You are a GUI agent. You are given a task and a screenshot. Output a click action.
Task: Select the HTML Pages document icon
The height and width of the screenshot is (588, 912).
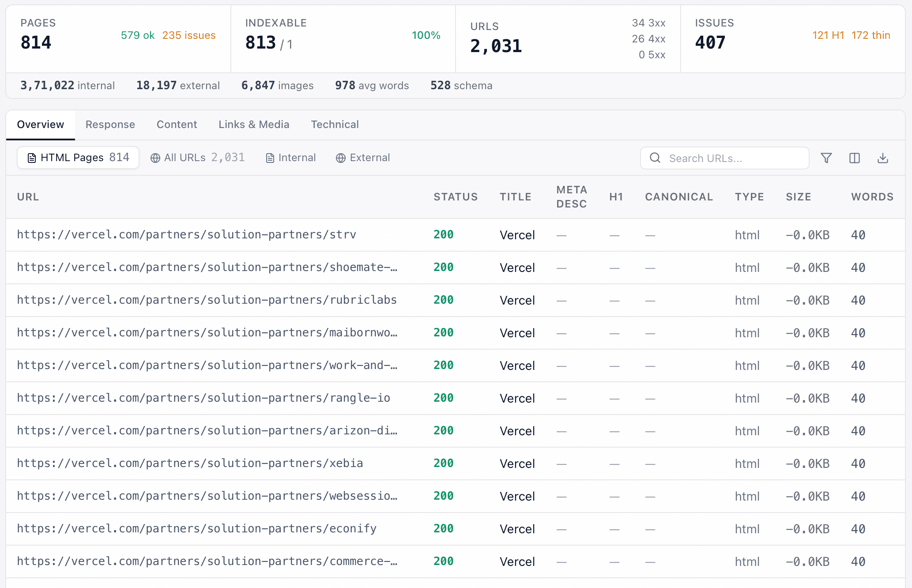(31, 158)
